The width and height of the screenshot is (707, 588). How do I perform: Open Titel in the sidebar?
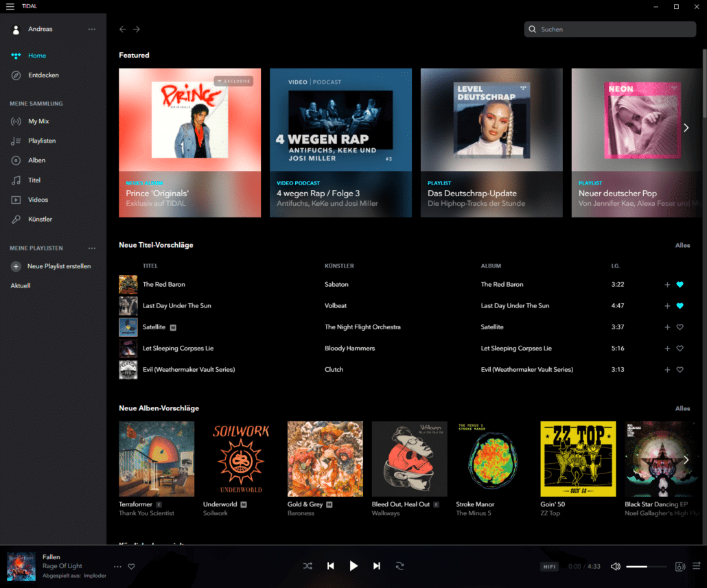pos(34,180)
